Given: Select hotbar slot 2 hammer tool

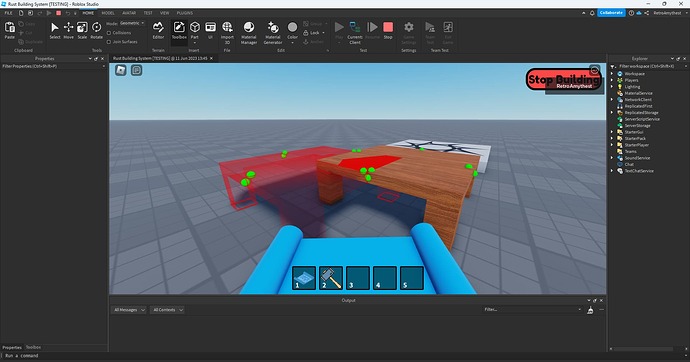Looking at the screenshot, I should point(331,278).
